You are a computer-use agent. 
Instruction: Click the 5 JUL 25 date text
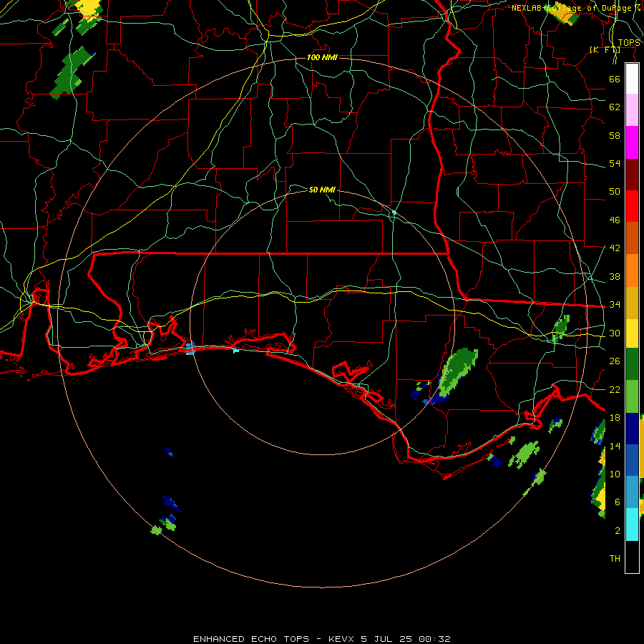[387, 639]
